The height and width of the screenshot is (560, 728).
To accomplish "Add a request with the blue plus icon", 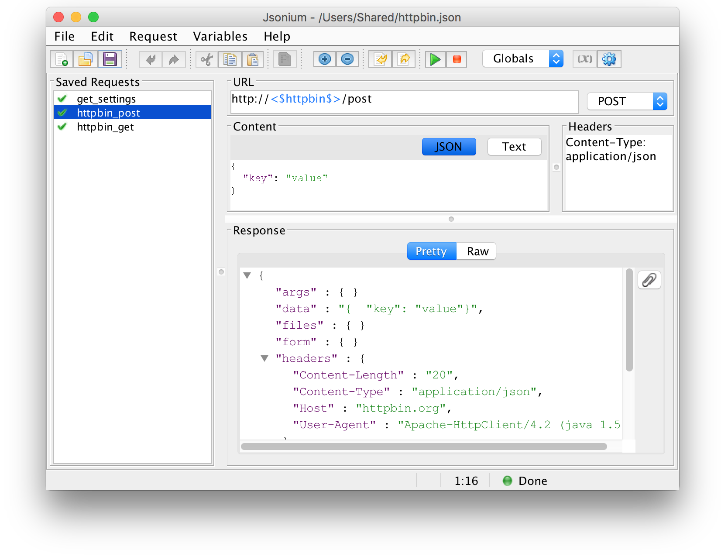I will pyautogui.click(x=325, y=59).
